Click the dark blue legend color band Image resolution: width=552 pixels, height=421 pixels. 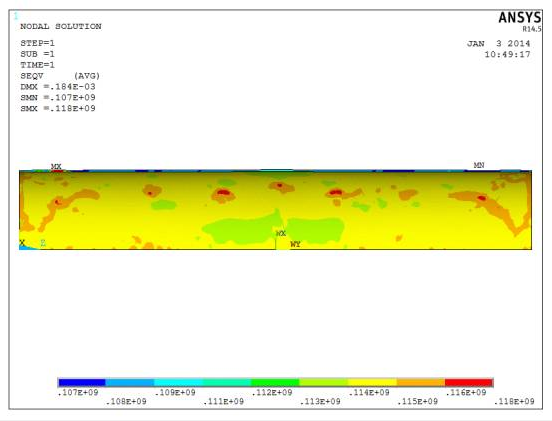pos(82,383)
